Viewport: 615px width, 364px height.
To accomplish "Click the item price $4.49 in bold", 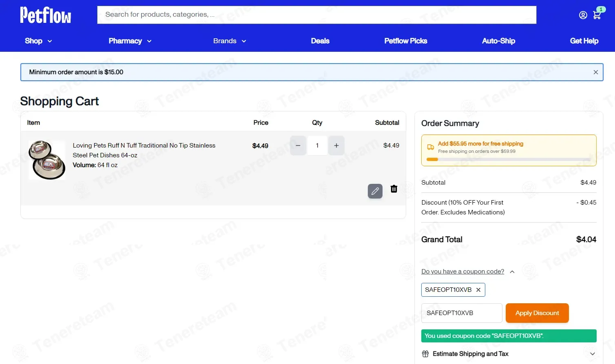I will [x=260, y=146].
